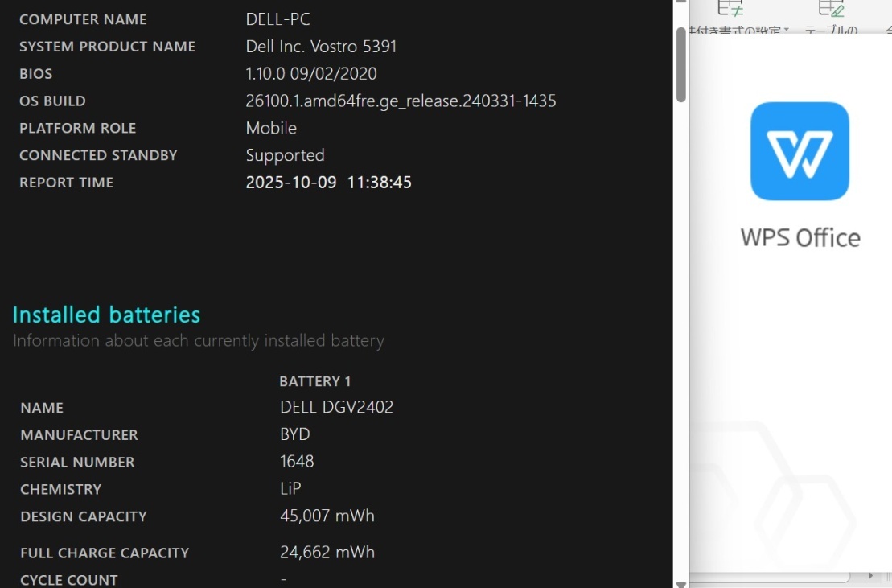892x588 pixels.
Task: Click the 45,007 mWh design capacity value
Action: point(327,516)
